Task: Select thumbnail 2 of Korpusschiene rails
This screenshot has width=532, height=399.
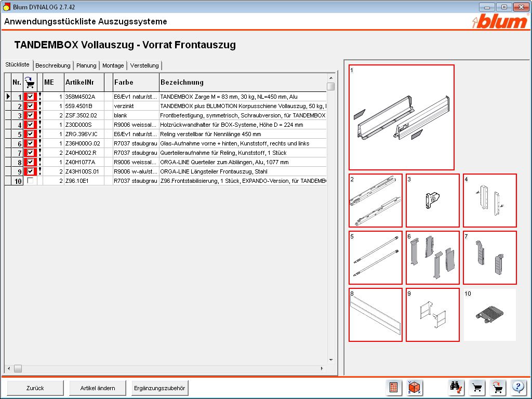Action: (x=376, y=201)
